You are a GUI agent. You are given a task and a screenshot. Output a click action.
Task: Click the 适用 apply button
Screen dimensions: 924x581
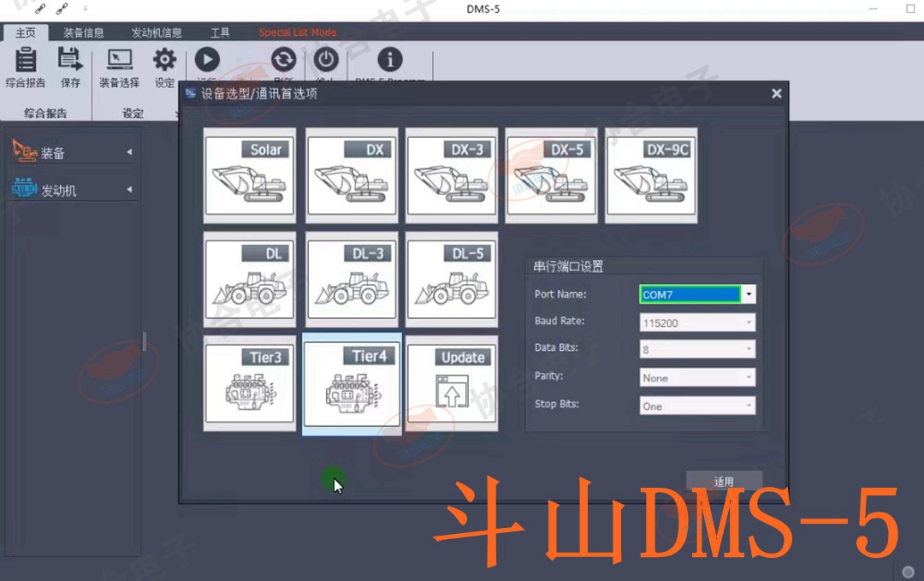[725, 482]
